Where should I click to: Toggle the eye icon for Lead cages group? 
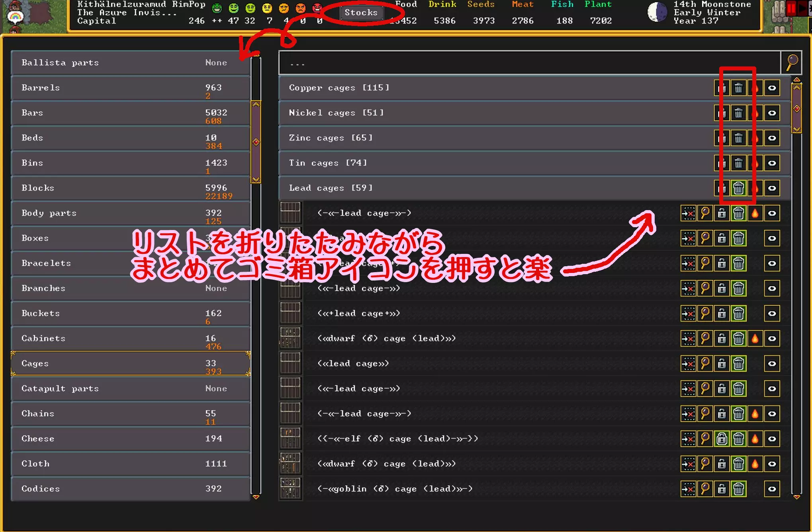click(x=772, y=188)
